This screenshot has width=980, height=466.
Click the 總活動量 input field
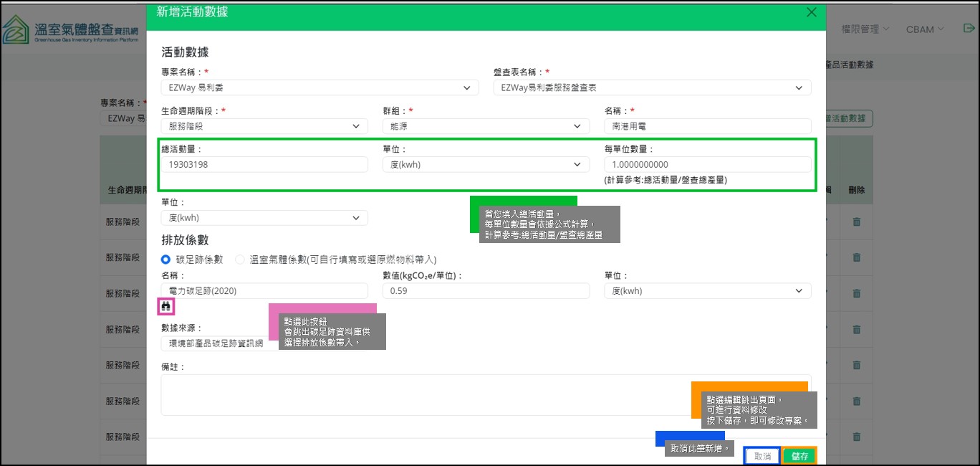264,165
